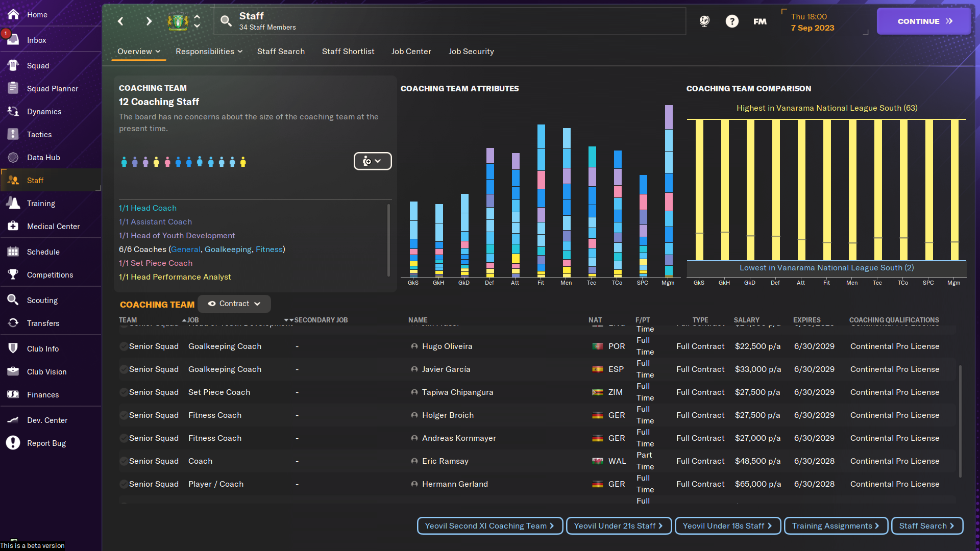This screenshot has height=551, width=980.
Task: Sort by SECONDARY JOB column header
Action: point(321,320)
